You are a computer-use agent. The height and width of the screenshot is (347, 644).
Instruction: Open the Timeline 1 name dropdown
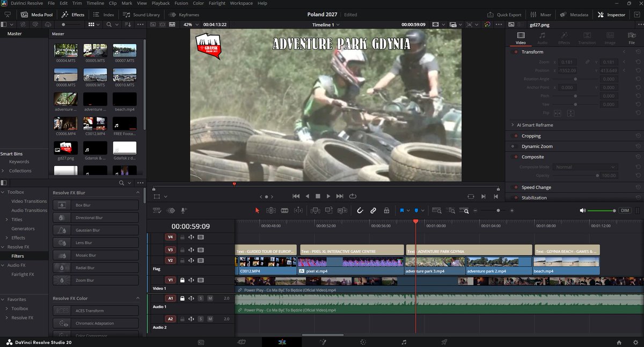click(325, 25)
